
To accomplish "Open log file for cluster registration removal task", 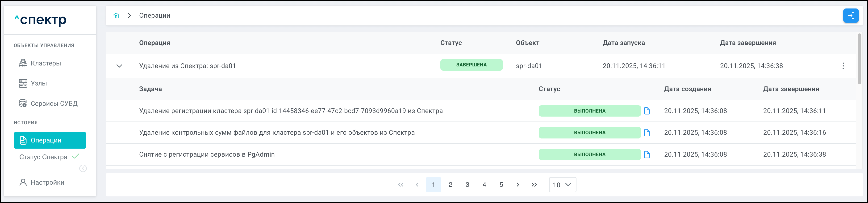I will [647, 111].
